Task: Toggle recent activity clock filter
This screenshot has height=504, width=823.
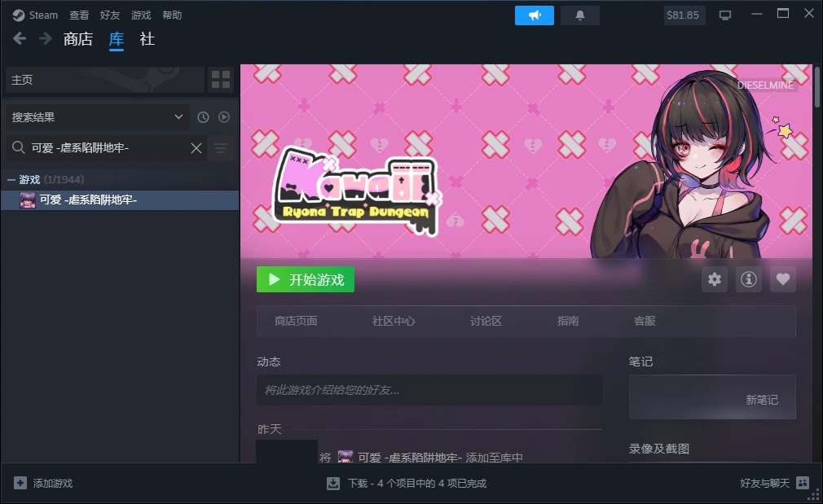Action: (x=203, y=117)
